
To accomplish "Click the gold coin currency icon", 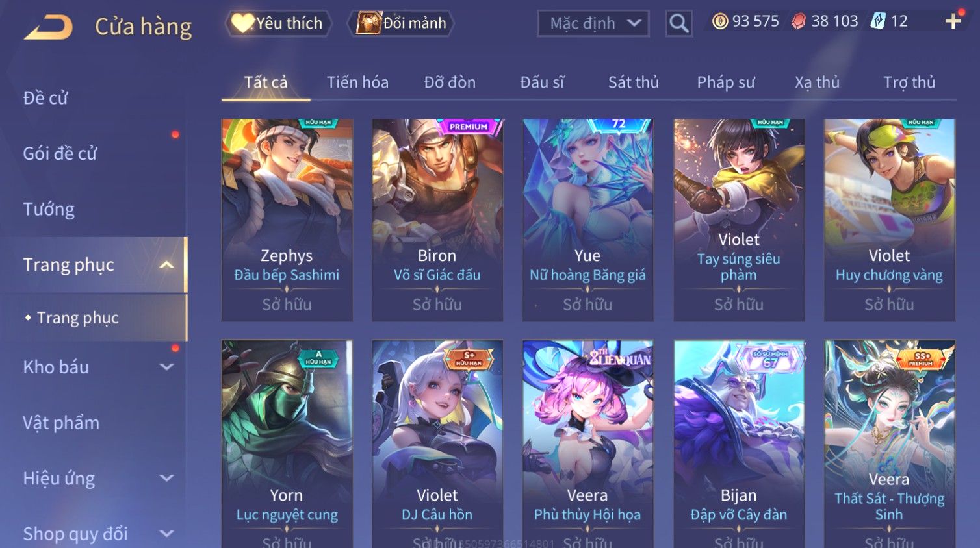I will click(720, 21).
